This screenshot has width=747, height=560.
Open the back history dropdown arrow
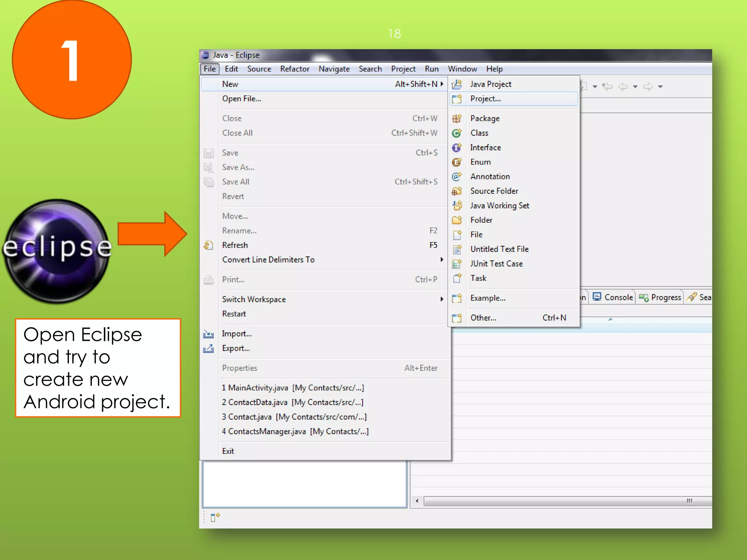635,87
